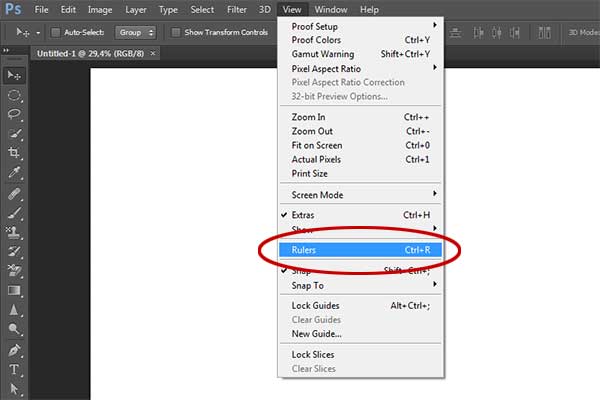Select the Path Selection tool
Image resolution: width=600 pixels, height=400 pixels.
14,389
